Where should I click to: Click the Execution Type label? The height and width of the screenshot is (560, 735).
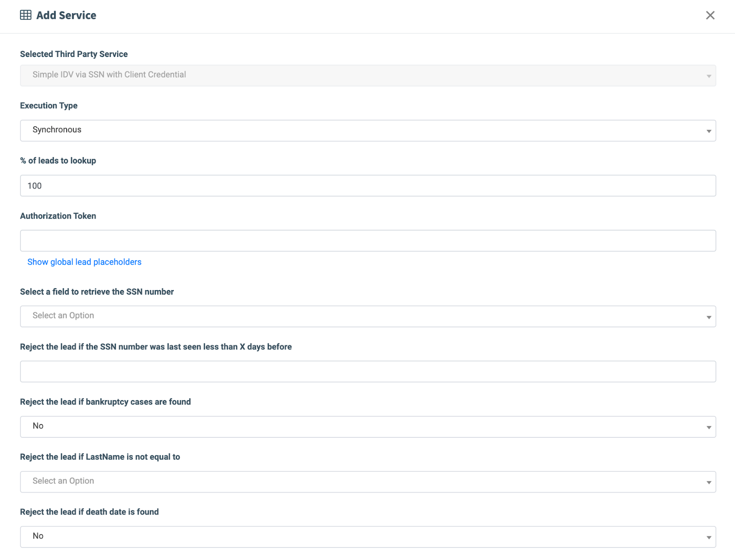click(x=49, y=106)
